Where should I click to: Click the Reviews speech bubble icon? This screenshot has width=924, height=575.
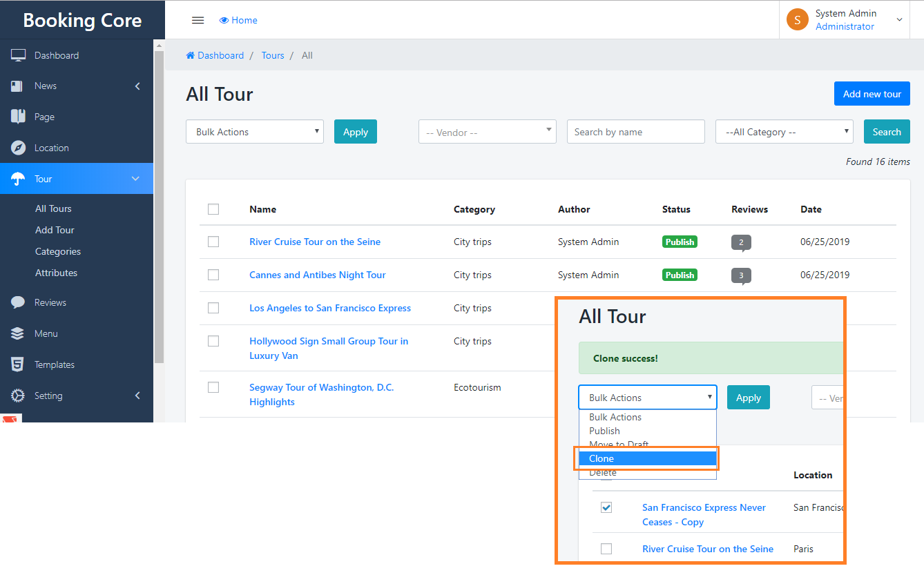pos(18,302)
